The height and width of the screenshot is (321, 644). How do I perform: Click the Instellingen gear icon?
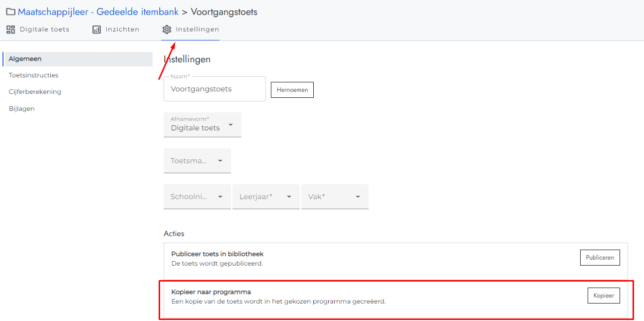coord(167,29)
